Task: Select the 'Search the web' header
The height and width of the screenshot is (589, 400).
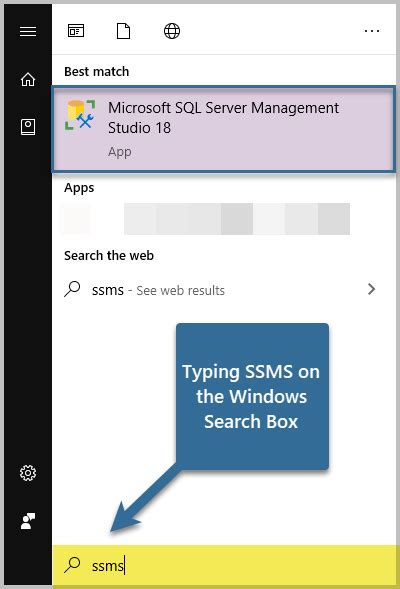Action: (109, 255)
